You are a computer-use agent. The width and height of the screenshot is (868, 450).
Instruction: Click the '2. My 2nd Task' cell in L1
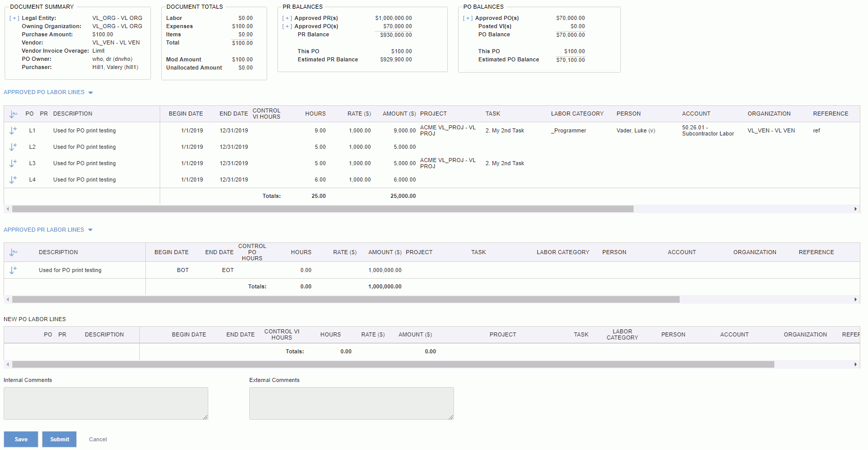click(x=505, y=131)
